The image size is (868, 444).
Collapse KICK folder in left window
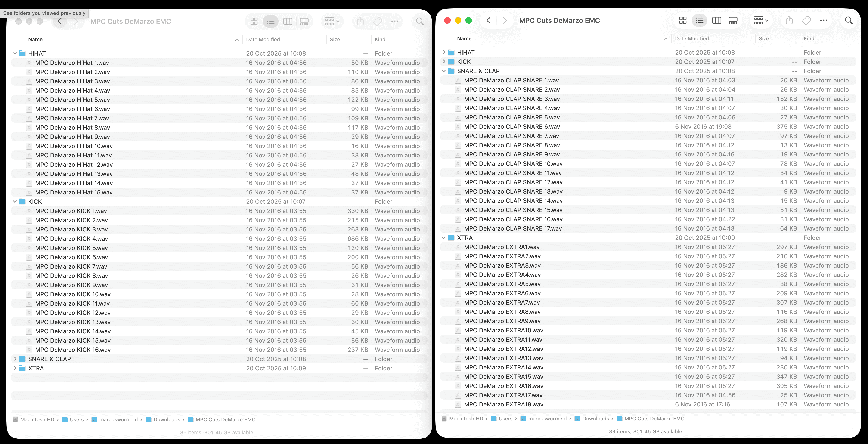[x=15, y=202]
